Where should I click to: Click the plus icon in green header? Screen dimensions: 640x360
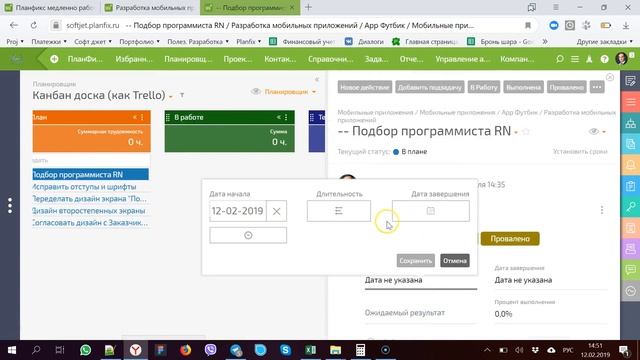(54, 59)
